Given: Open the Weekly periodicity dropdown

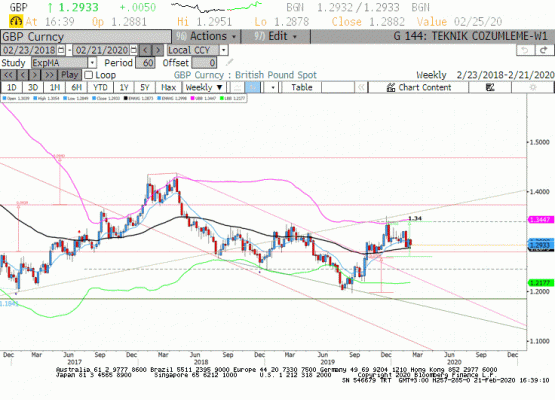Looking at the screenshot, I should click(204, 87).
